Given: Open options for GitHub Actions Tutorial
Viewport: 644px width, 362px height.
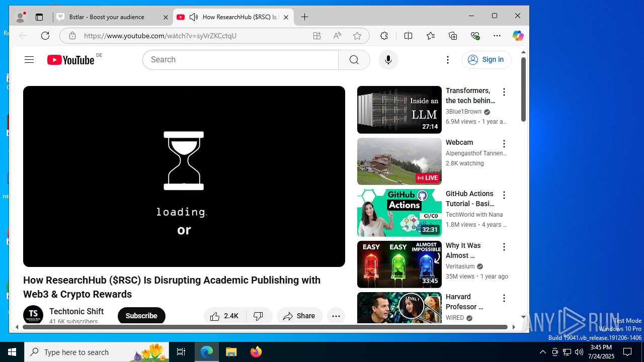Looking at the screenshot, I should 504,195.
